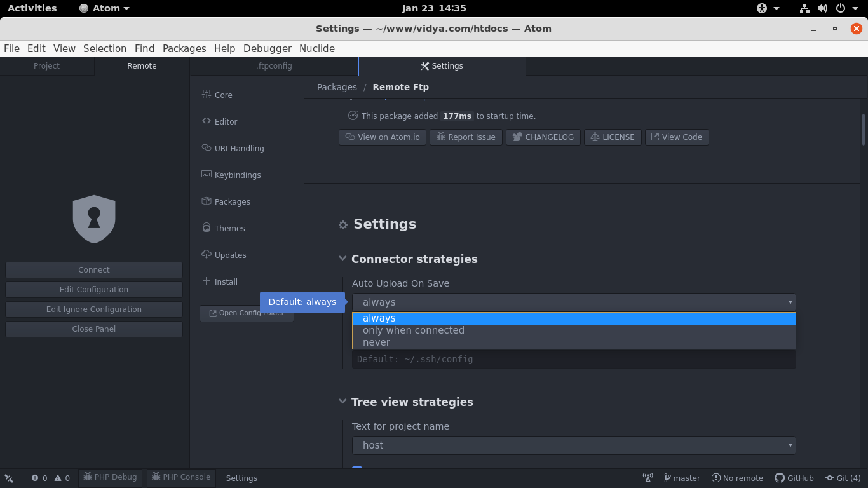Image resolution: width=868 pixels, height=488 pixels.
Task: Open the Help menu
Action: point(224,48)
